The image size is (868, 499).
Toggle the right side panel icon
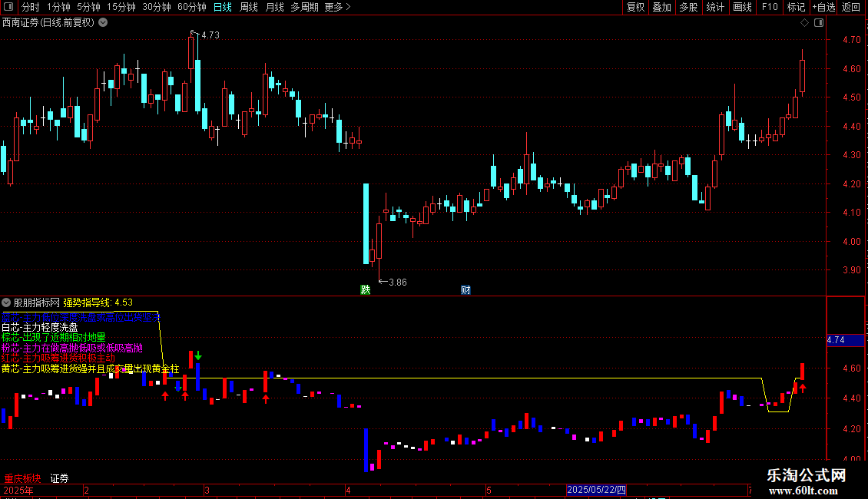(x=819, y=23)
